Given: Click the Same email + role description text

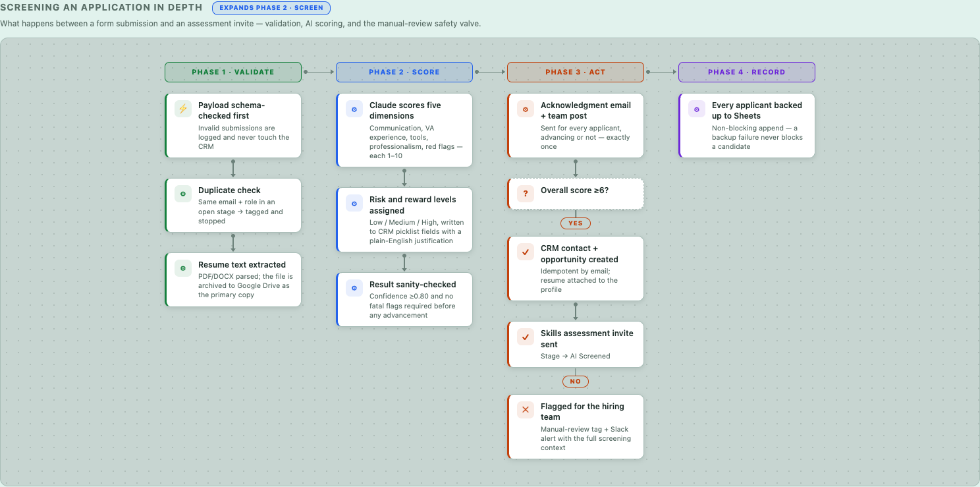Looking at the screenshot, I should coord(240,212).
